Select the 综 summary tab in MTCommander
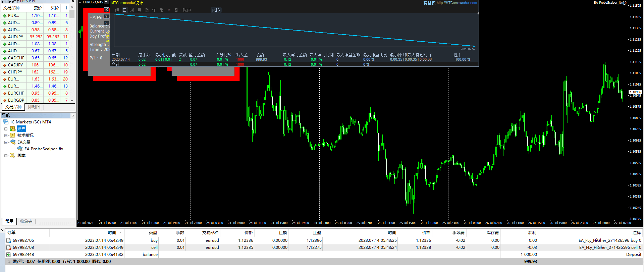Viewport: 644px width, 272px height. (117, 10)
